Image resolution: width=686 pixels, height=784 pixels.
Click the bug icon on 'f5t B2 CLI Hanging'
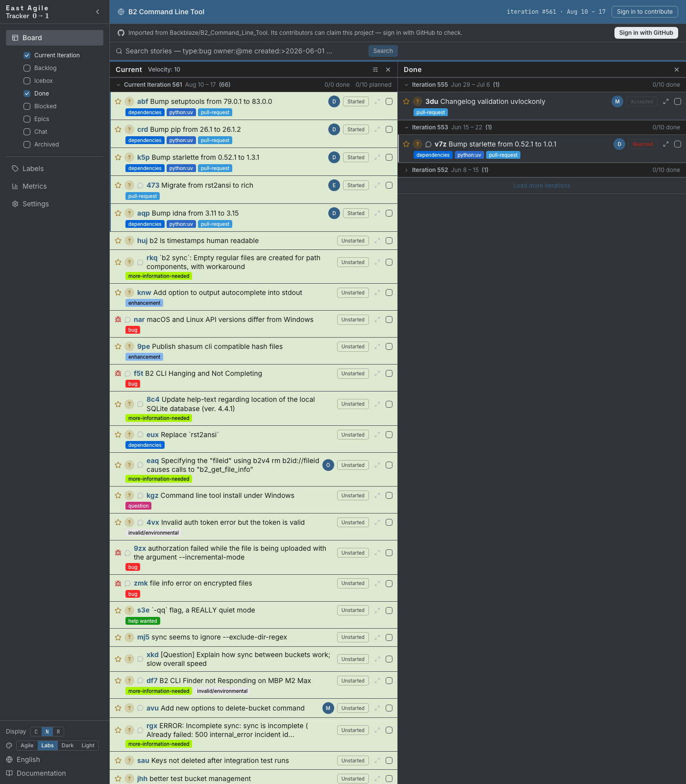[118, 373]
